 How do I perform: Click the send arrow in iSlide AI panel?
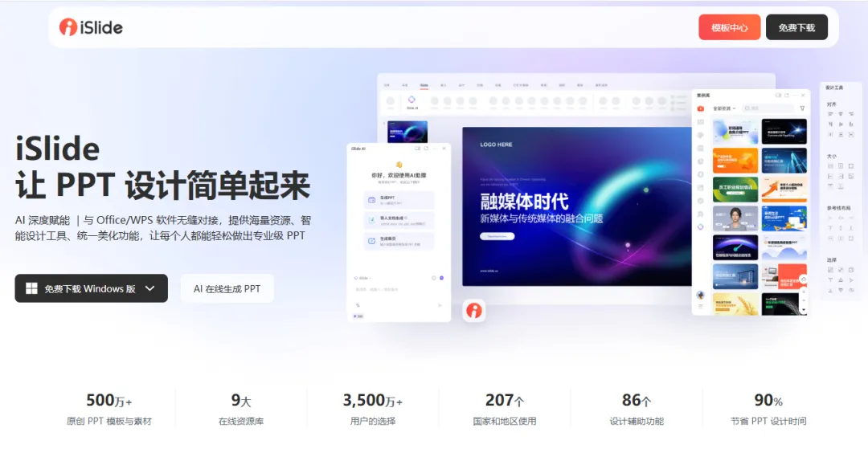(x=440, y=305)
